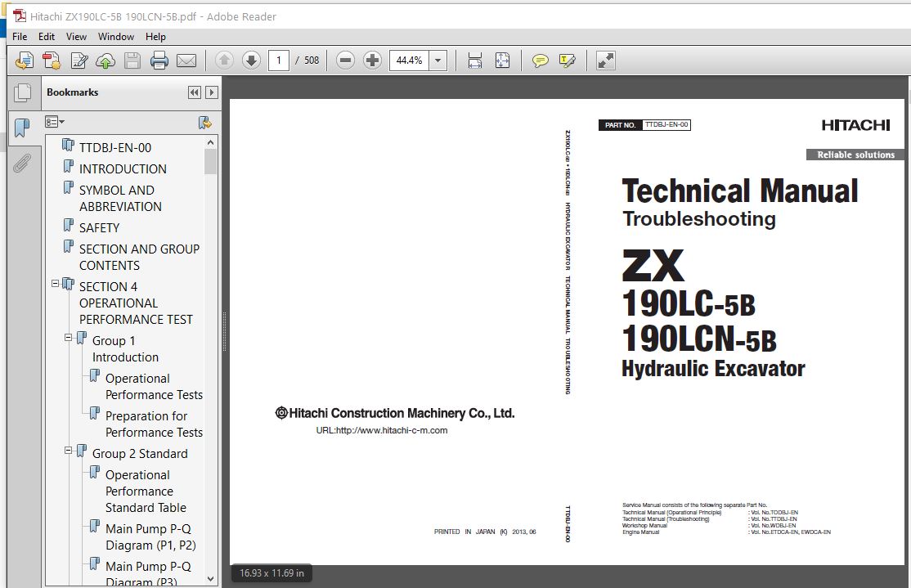Click the Upload to cloud icon
911x588 pixels.
coord(105,61)
